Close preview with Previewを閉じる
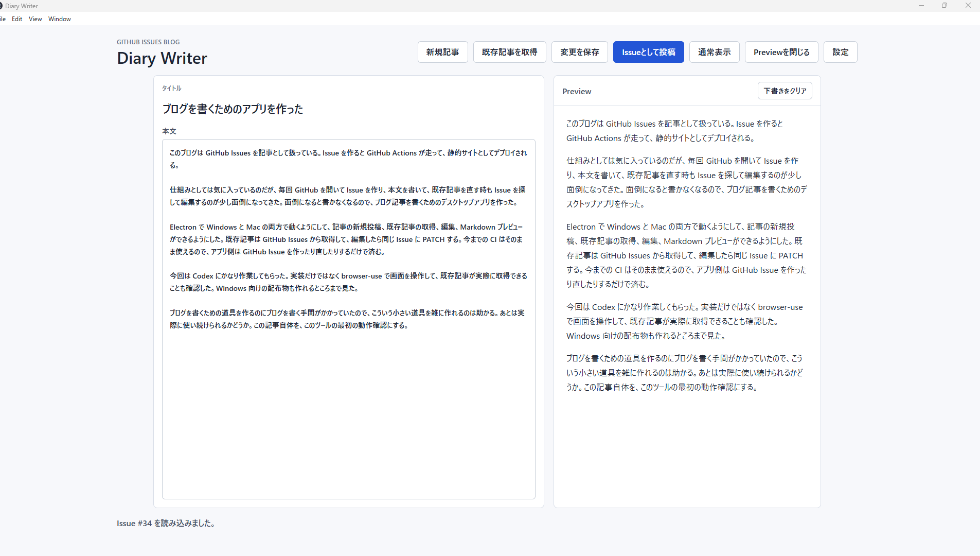This screenshot has height=556, width=980. [x=781, y=52]
